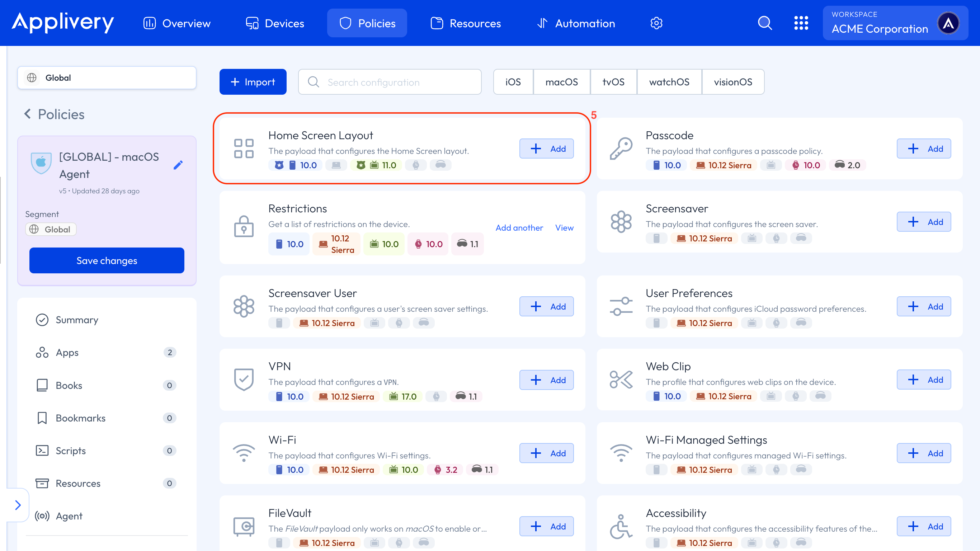This screenshot has height=551, width=980.
Task: Go to the Devices tab
Action: click(x=275, y=23)
